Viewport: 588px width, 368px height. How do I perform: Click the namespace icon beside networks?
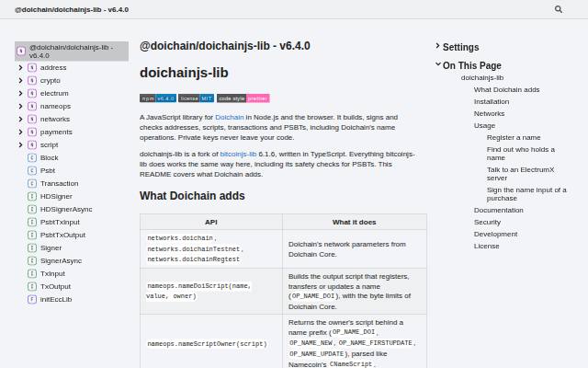click(x=32, y=119)
